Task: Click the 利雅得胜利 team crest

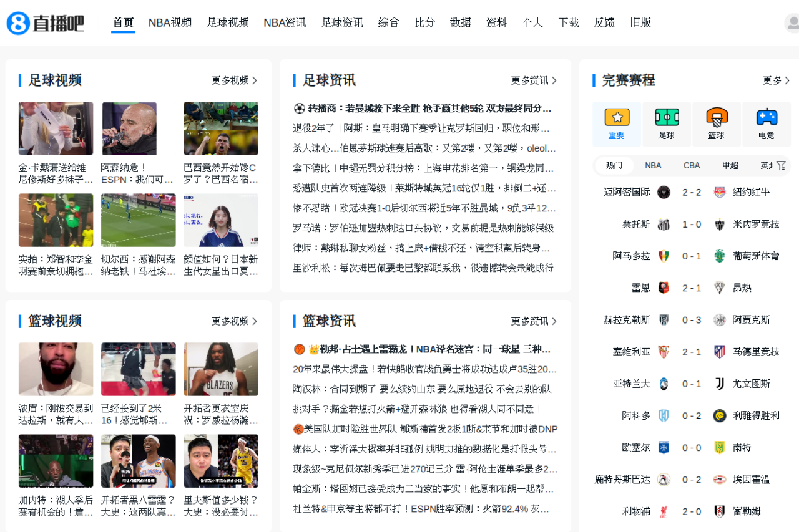Action: click(720, 415)
